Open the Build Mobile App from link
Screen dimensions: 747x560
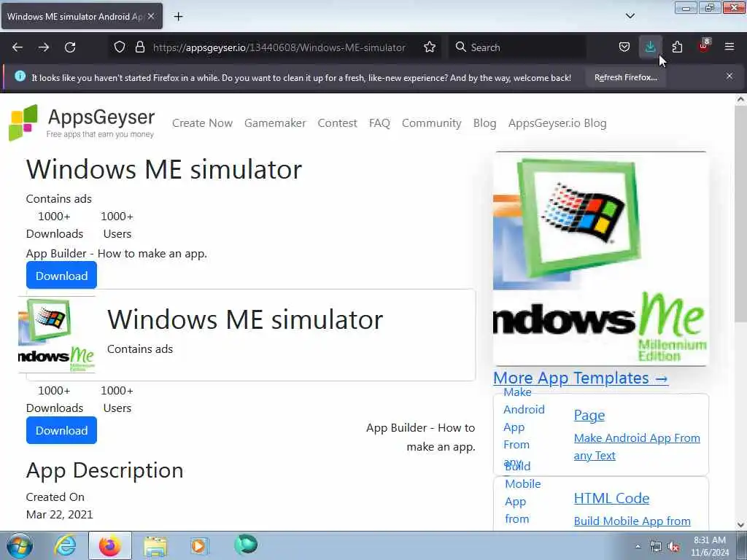pyautogui.click(x=632, y=521)
